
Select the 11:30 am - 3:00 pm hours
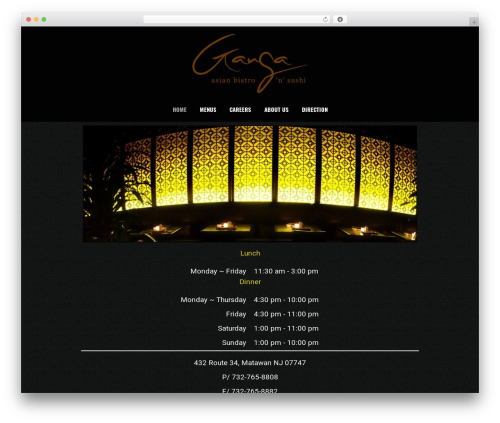286,271
